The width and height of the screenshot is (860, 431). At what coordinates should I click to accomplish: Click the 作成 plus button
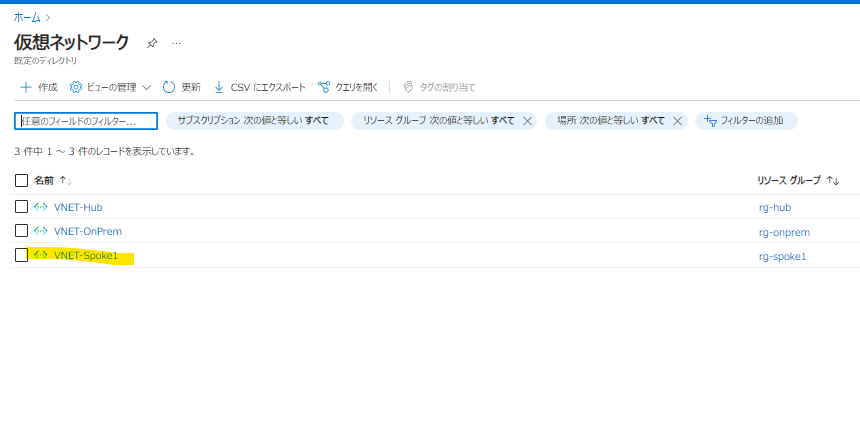(x=38, y=87)
